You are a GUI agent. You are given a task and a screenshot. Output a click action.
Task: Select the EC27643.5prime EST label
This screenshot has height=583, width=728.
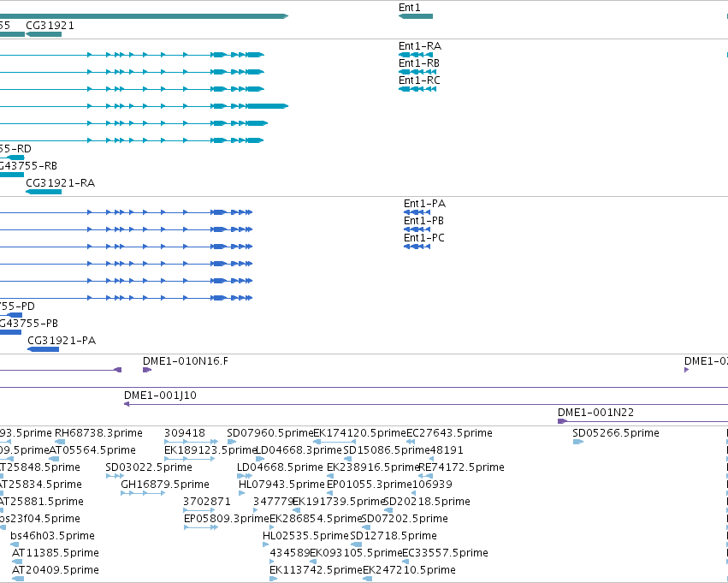[449, 433]
